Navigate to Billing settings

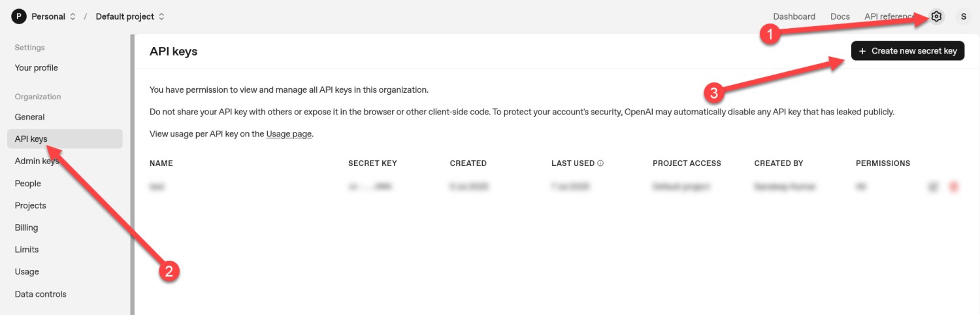pyautogui.click(x=27, y=227)
